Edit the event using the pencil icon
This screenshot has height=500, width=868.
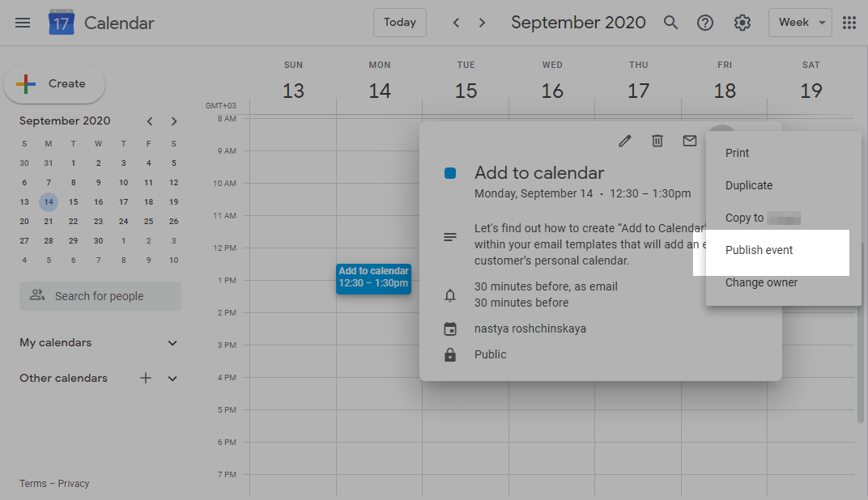[x=624, y=140]
